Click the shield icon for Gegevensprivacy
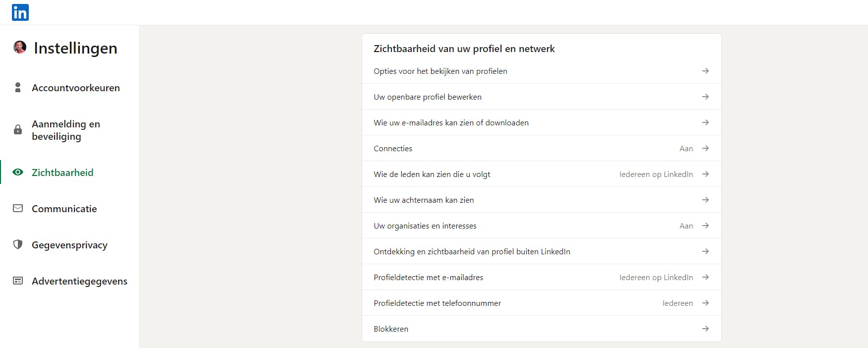Image resolution: width=868 pixels, height=348 pixels. [x=18, y=244]
